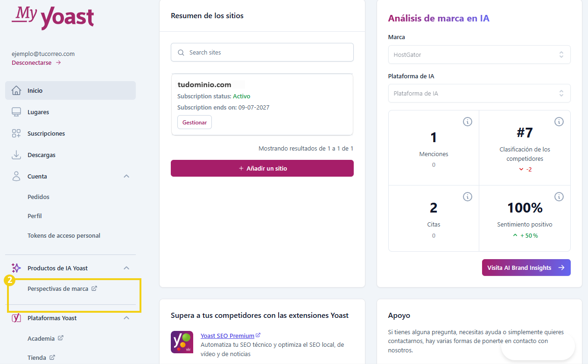The image size is (588, 364).
Task: Go to Inicio in the sidebar
Action: click(70, 90)
